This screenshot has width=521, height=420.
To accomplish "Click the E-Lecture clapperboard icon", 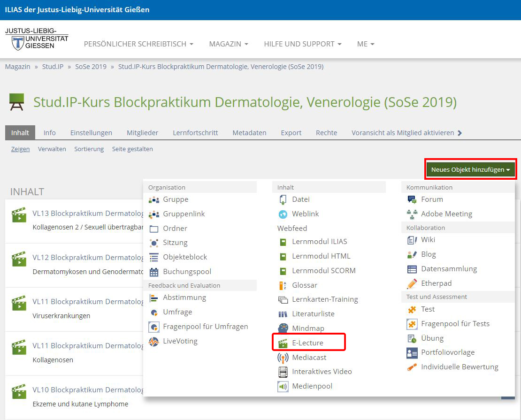I will pyautogui.click(x=283, y=343).
